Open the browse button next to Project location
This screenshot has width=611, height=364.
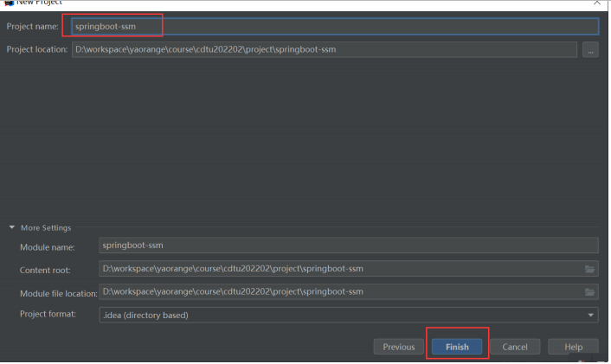(x=590, y=50)
